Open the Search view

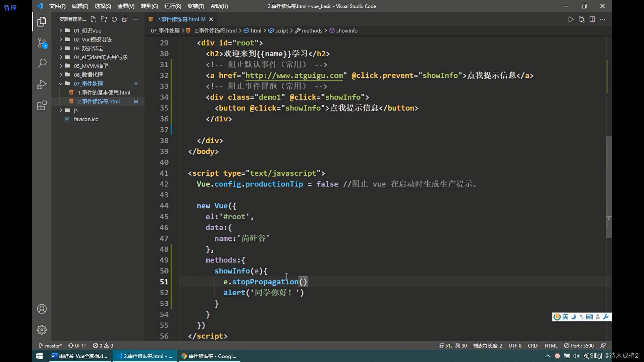(x=42, y=63)
